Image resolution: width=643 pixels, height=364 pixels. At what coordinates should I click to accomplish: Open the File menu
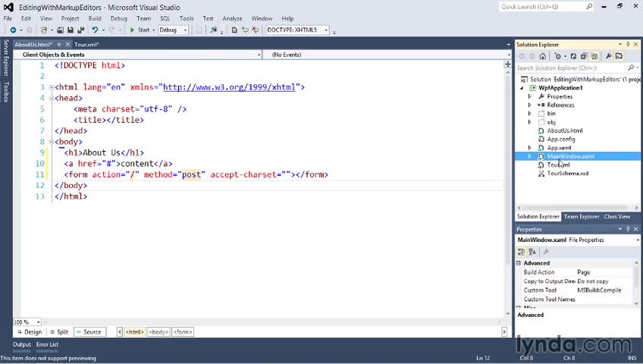coord(8,18)
